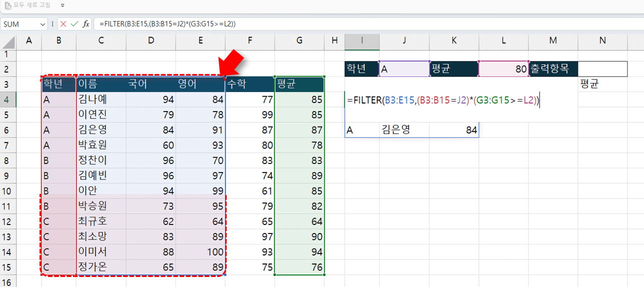The image size is (644, 287).
Task: Click the 국어 score cell showing 88
Action: point(151,251)
